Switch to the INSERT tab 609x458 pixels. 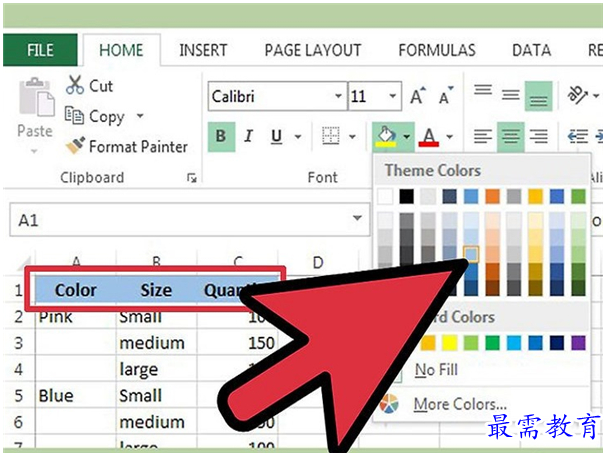click(203, 50)
